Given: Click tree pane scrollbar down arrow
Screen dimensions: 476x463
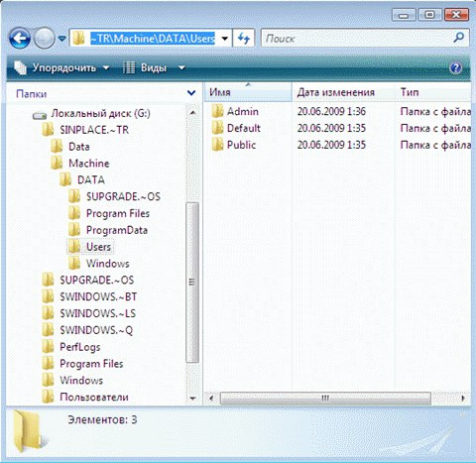Looking at the screenshot, I should 192,399.
